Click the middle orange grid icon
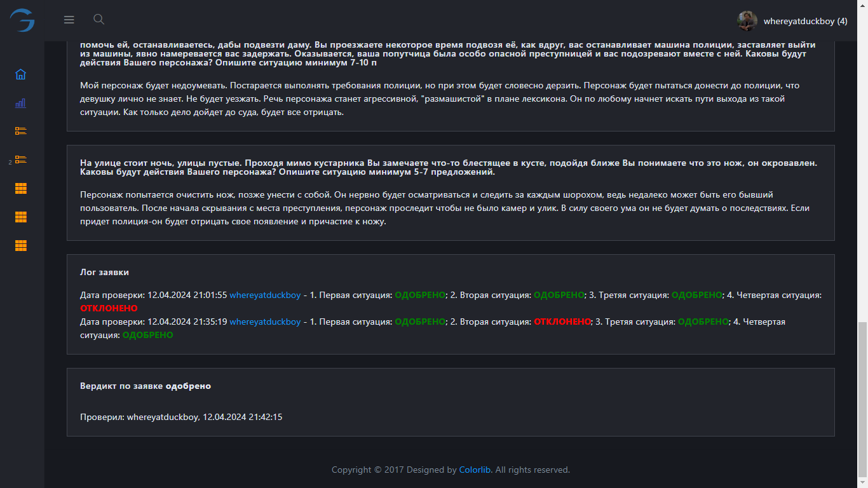The image size is (868, 488). pos(20,217)
